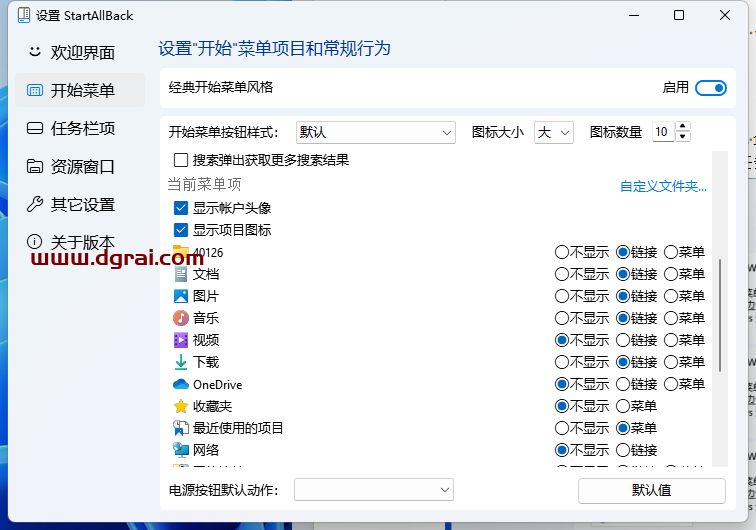The image size is (756, 530).
Task: Select 不显示 for 文档
Action: [561, 274]
